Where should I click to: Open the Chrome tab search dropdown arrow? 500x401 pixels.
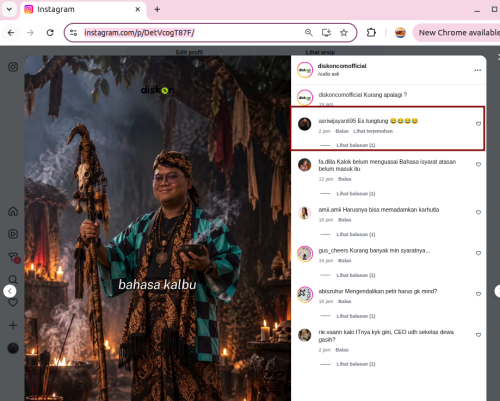(x=9, y=9)
